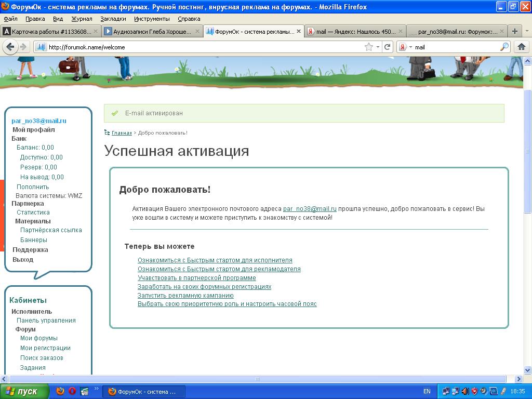Launch Firefox from the quick launch icon
Screen dimensions: 532x399
60,391
